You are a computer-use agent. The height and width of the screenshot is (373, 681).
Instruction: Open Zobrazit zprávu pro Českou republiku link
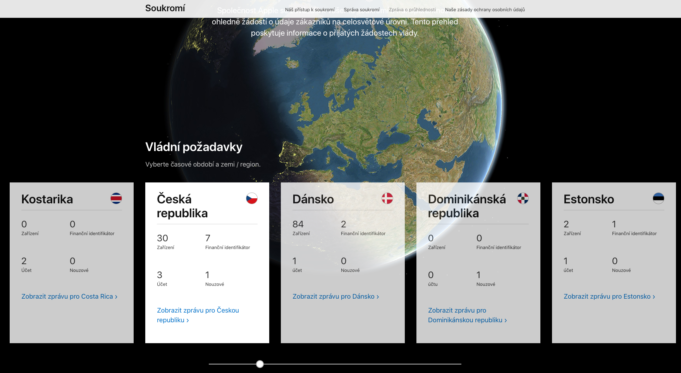click(x=198, y=315)
